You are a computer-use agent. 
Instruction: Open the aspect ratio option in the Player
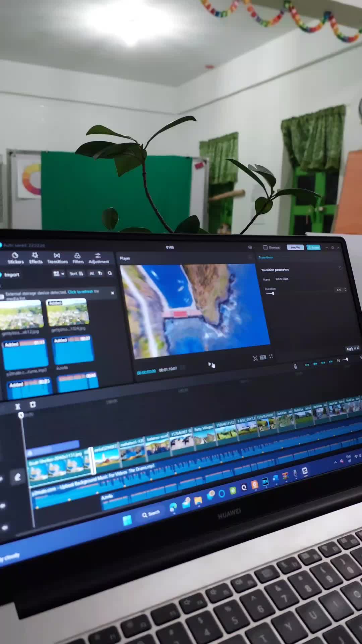click(263, 357)
